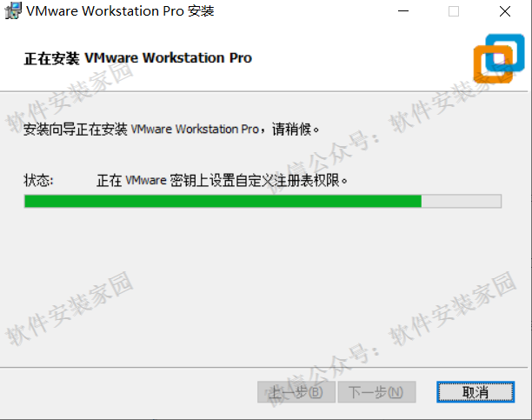Click the green filled progress bar section
This screenshot has height=420, width=532.
click(223, 202)
